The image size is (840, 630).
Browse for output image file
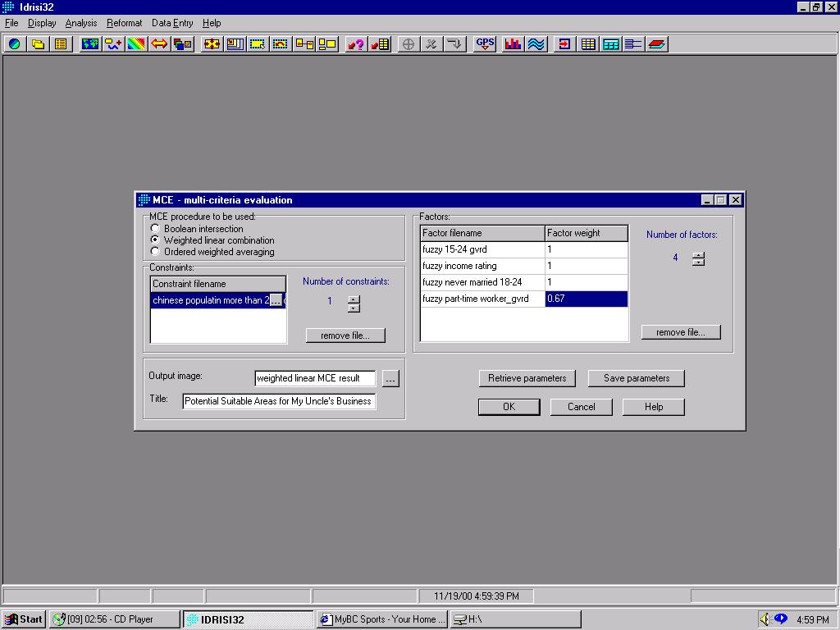pyautogui.click(x=390, y=379)
